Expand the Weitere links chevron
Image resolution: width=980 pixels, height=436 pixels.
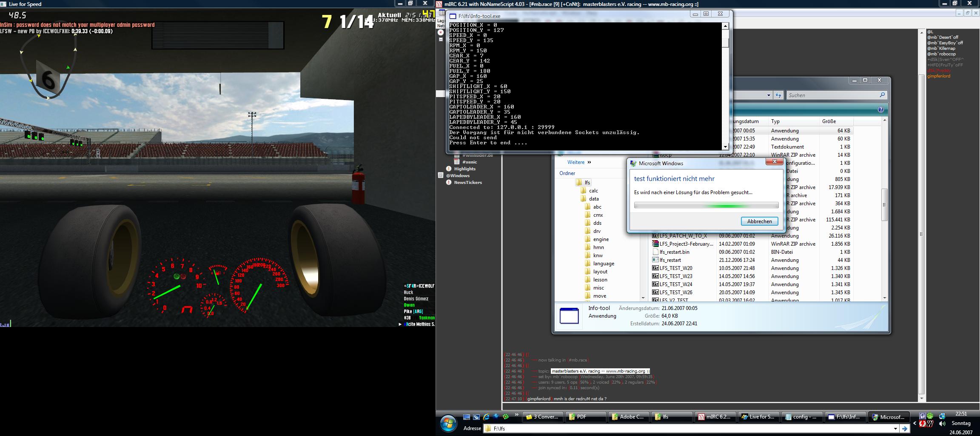click(x=589, y=162)
